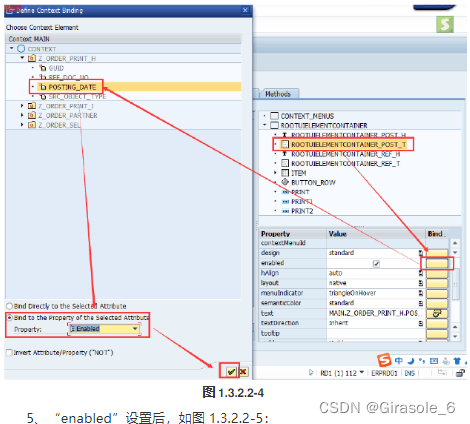Click Bind button for menuIndicator property
The width and height of the screenshot is (470, 424).
(x=437, y=294)
